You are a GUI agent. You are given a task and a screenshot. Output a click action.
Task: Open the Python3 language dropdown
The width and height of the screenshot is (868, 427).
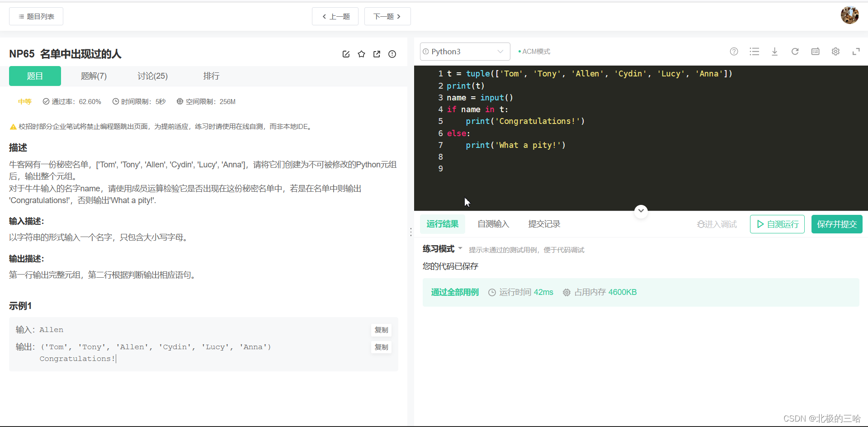465,52
